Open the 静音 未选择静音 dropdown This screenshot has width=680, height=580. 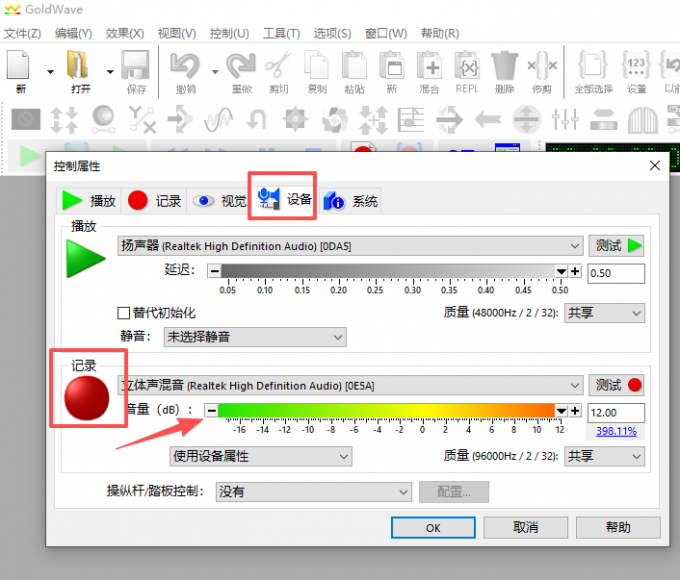click(x=254, y=337)
